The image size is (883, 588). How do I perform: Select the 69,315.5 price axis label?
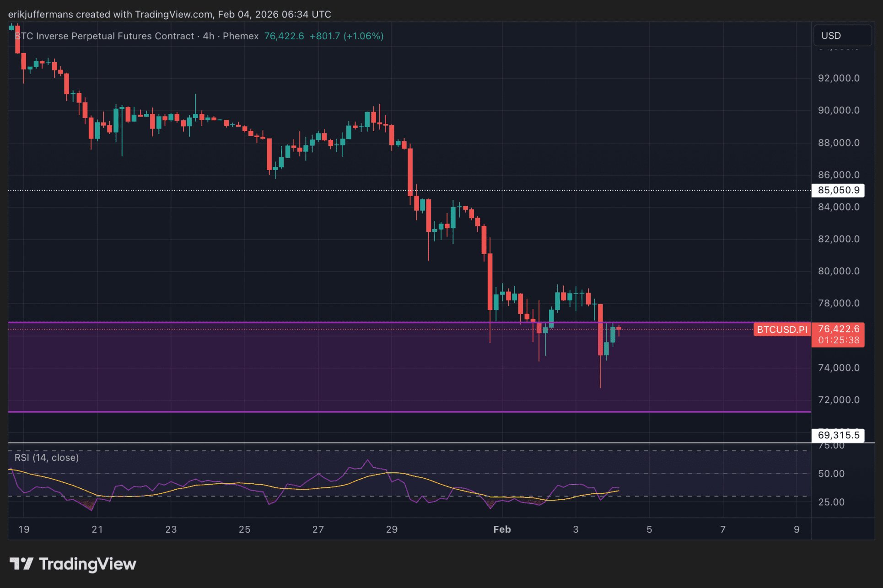coord(838,435)
